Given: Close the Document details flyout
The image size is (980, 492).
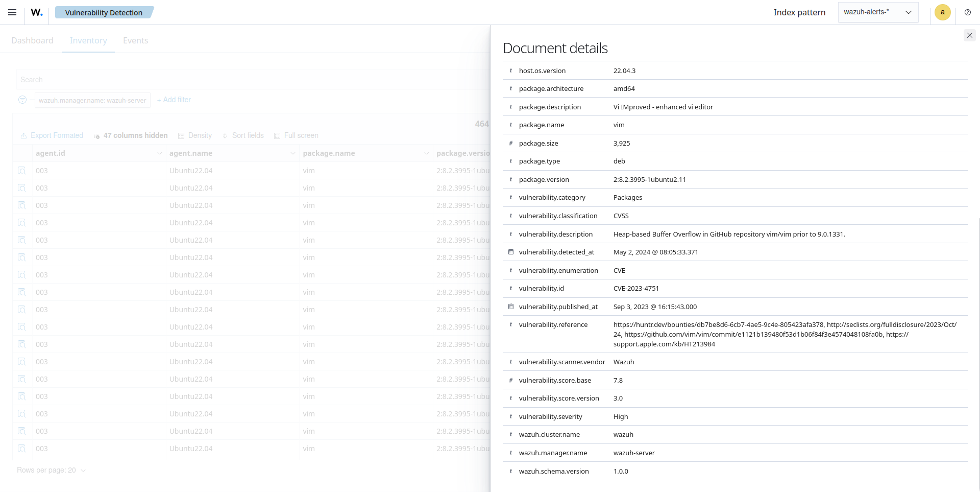Looking at the screenshot, I should tap(969, 35).
